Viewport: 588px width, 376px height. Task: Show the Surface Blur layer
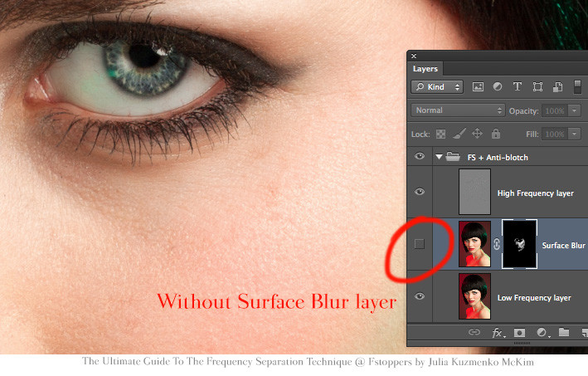[x=419, y=244]
